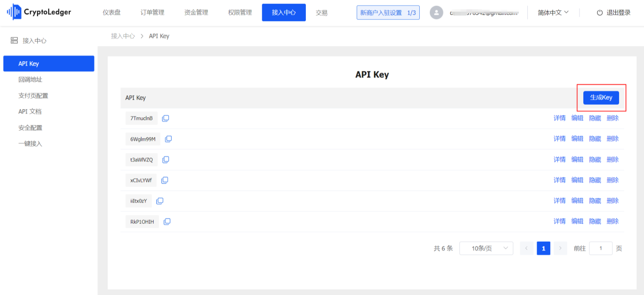Edit the t3aWlVZQ key via 编辑
The height and width of the screenshot is (295, 644).
[x=577, y=160]
